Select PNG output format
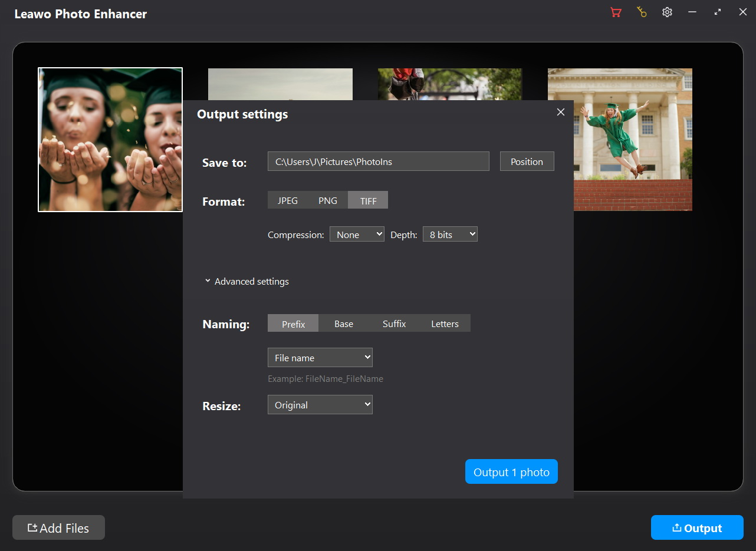This screenshot has height=551, width=756. click(328, 200)
